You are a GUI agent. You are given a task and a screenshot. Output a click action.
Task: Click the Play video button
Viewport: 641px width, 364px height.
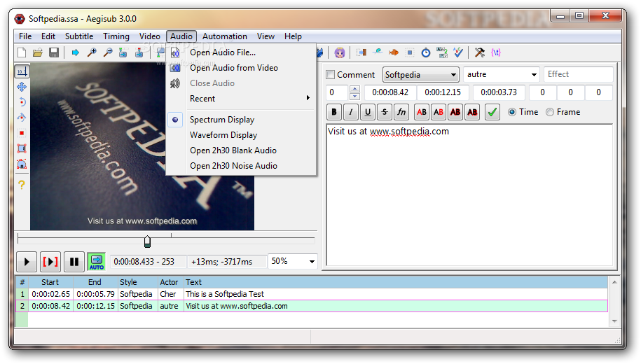pyautogui.click(x=27, y=262)
